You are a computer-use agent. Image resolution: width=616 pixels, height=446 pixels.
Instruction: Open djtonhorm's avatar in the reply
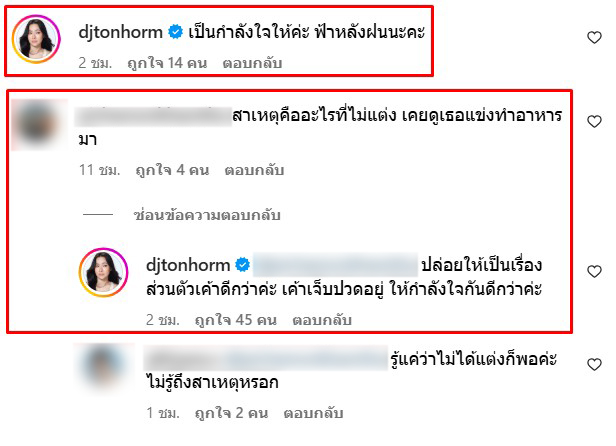[104, 272]
